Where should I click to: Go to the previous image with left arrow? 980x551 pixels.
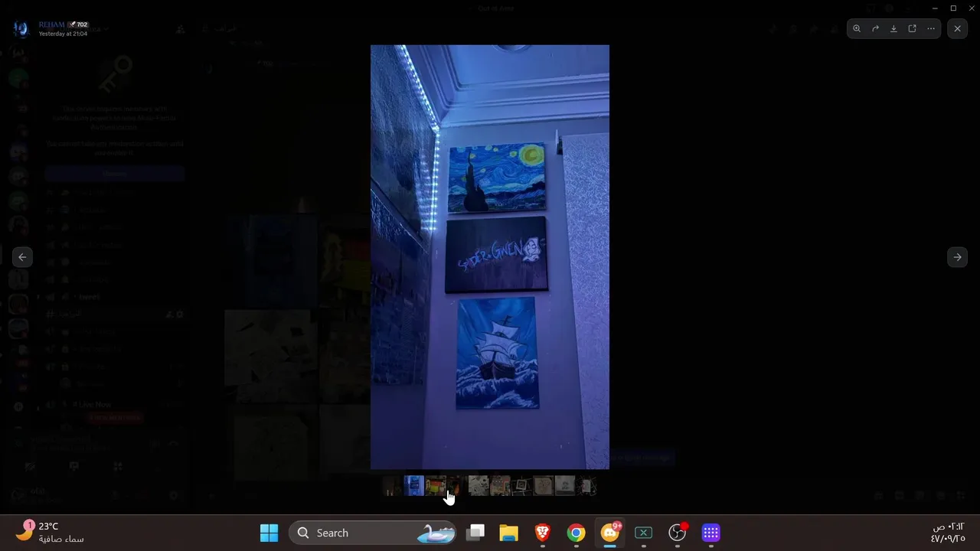point(22,257)
